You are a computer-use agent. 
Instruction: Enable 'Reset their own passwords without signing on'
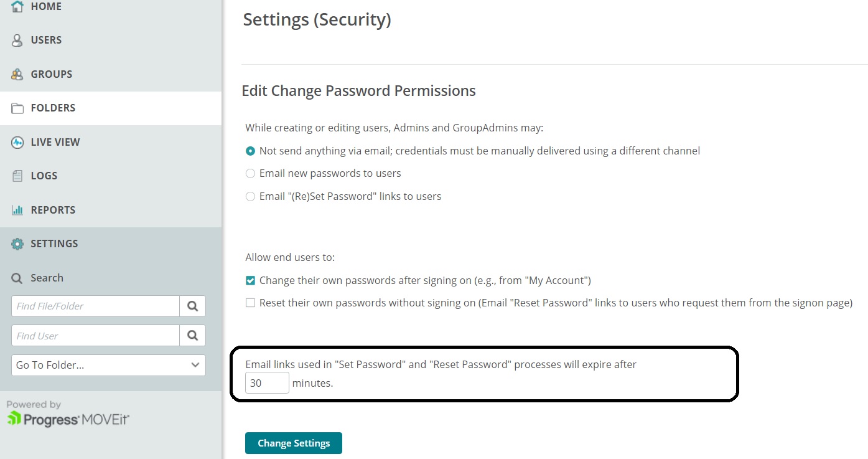click(x=250, y=303)
